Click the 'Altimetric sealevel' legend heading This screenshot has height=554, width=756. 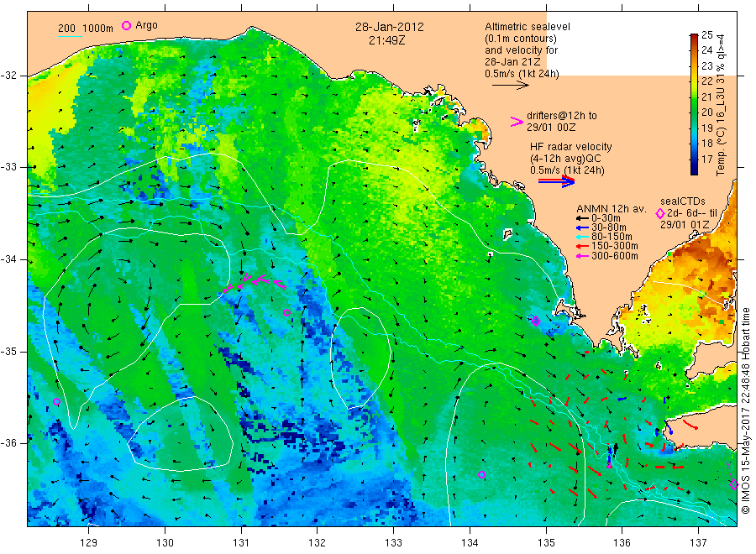(x=528, y=27)
